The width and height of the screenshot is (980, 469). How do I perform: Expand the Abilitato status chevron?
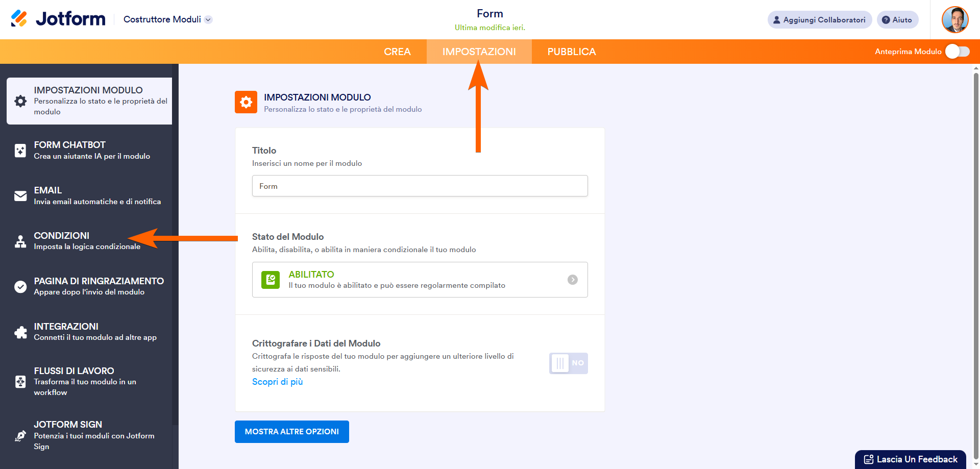(573, 280)
